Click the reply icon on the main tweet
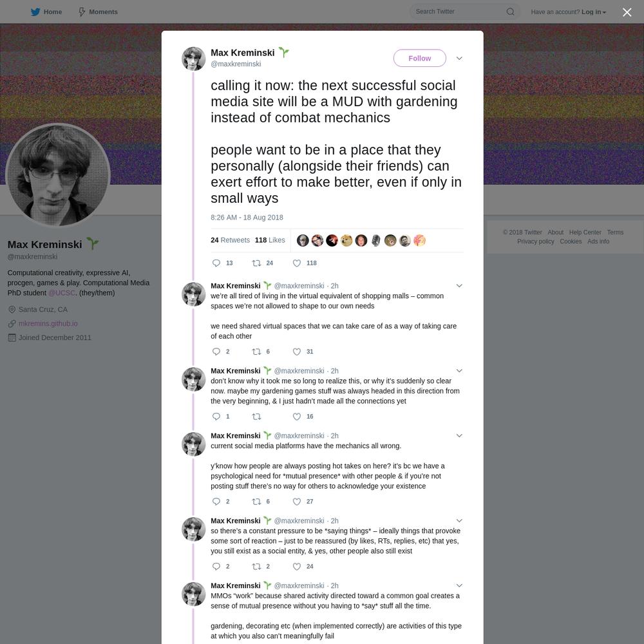Viewport: 644px width, 644px height. pos(216,263)
